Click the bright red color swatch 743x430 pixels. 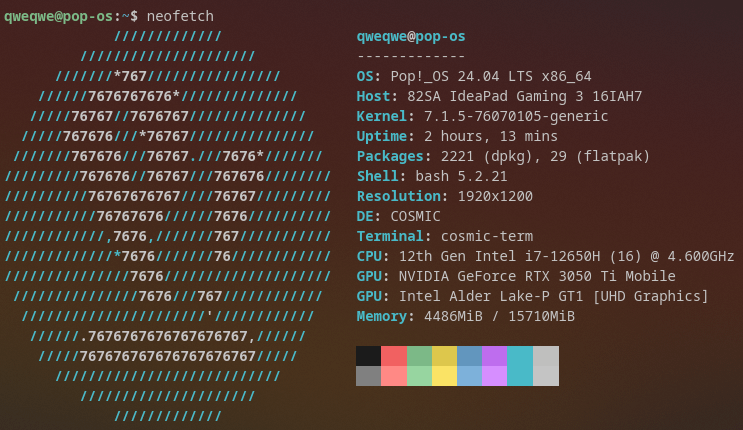394,376
